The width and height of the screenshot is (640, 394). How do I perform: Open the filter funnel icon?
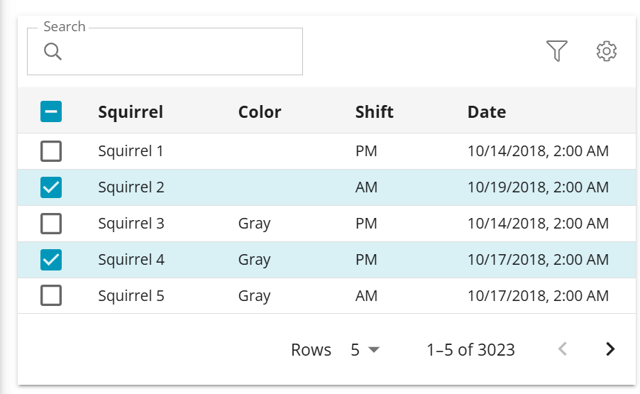coord(557,51)
